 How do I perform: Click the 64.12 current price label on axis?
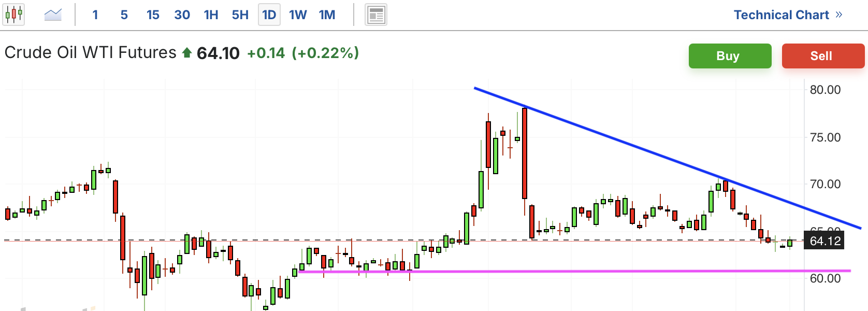click(824, 241)
